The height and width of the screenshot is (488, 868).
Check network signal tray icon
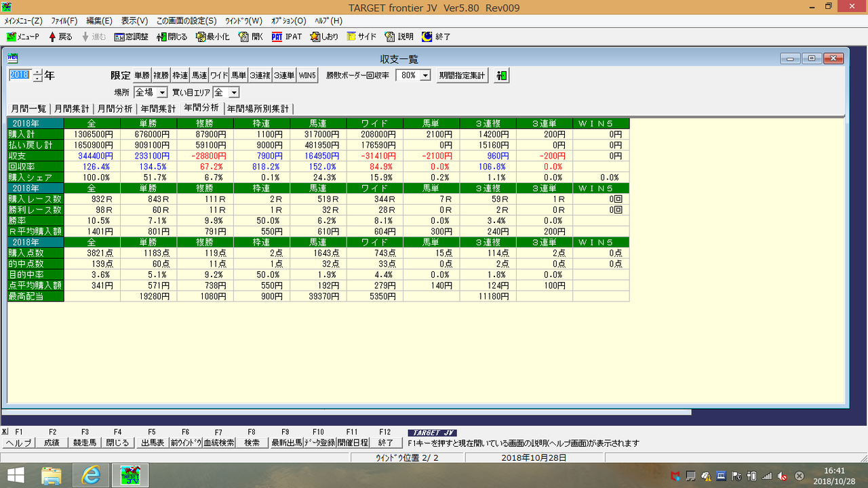click(767, 476)
